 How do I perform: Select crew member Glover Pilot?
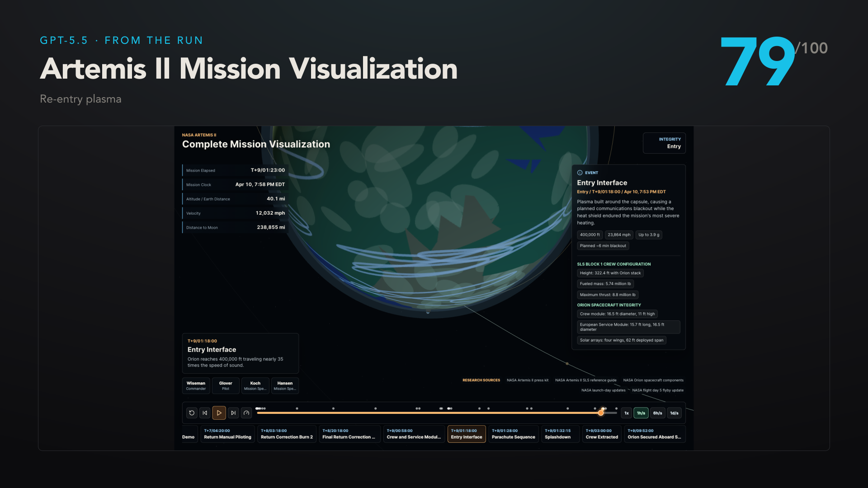pos(226,385)
